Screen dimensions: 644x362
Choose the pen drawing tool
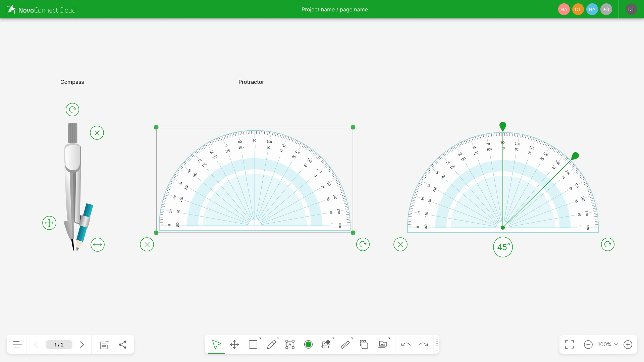[x=271, y=344]
